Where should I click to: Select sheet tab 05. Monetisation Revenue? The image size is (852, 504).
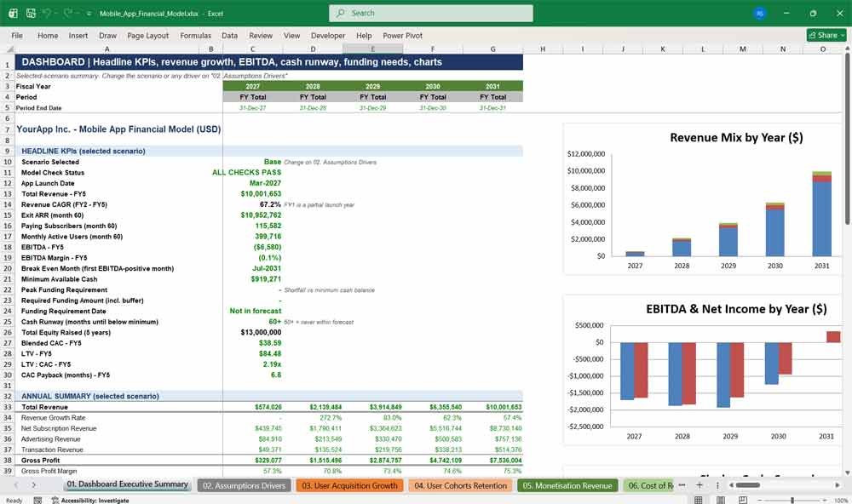(x=567, y=485)
